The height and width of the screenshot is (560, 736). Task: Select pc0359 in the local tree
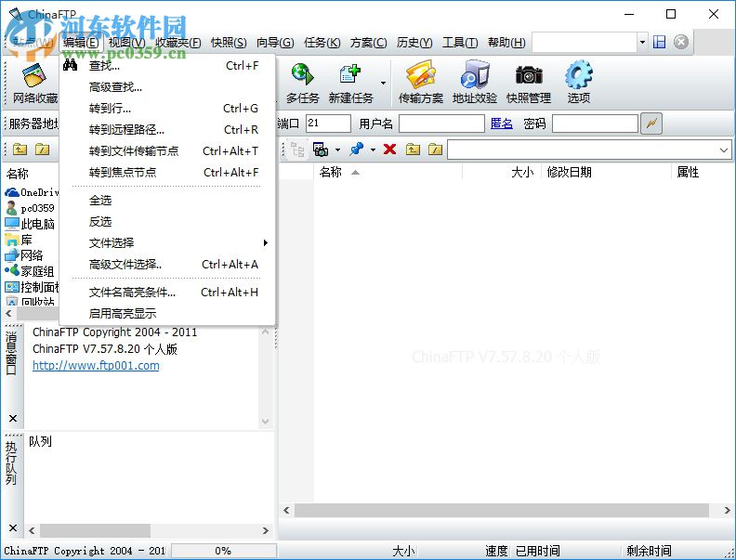click(x=37, y=208)
